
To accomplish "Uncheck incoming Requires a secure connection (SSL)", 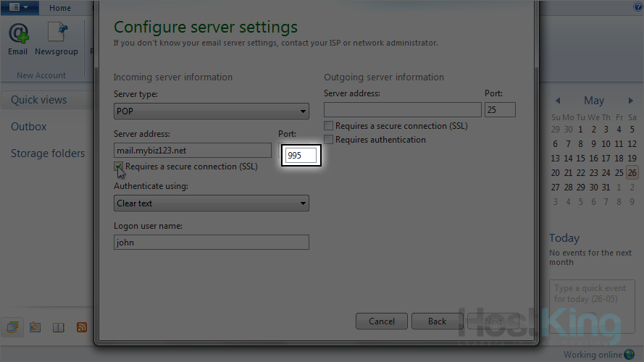I will click(119, 167).
